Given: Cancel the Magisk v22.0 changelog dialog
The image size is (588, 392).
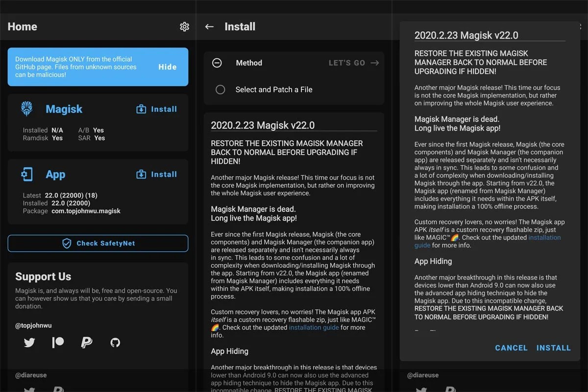Looking at the screenshot, I should click(511, 348).
